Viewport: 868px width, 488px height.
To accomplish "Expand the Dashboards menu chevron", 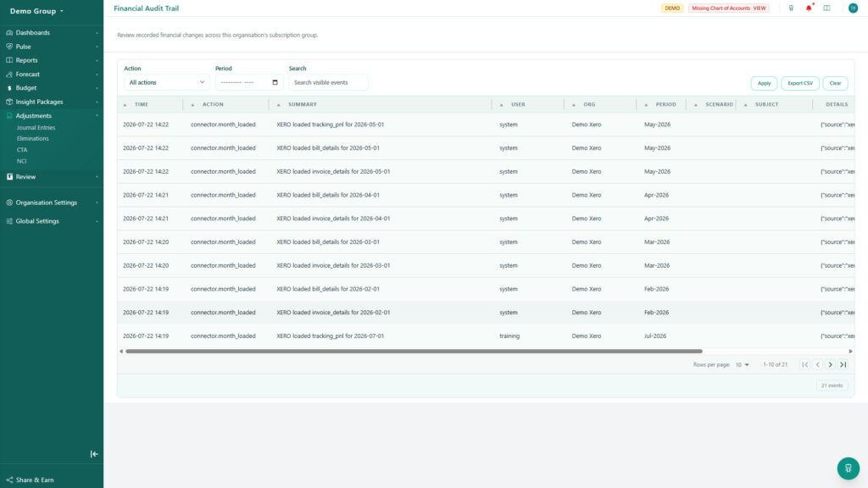I will 97,33.
